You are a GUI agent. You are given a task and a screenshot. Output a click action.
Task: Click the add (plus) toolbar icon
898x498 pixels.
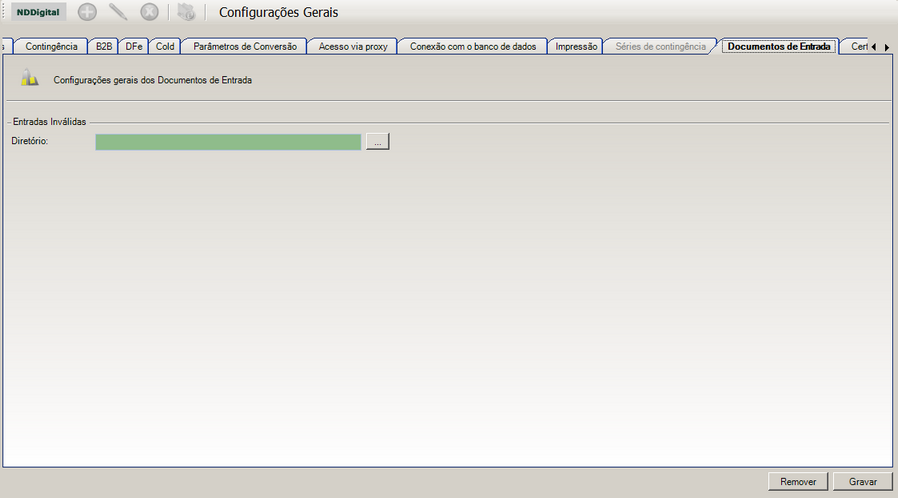(87, 12)
